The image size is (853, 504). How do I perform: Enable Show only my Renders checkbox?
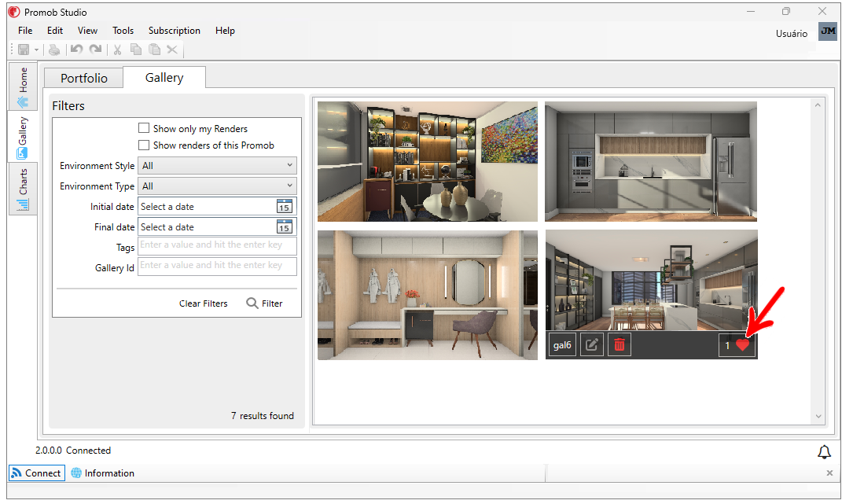tap(144, 128)
